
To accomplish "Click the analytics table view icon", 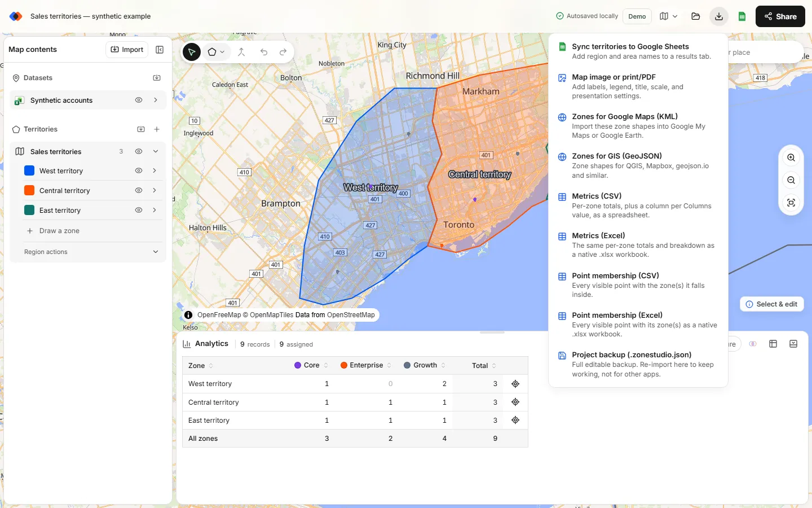I will (x=773, y=344).
